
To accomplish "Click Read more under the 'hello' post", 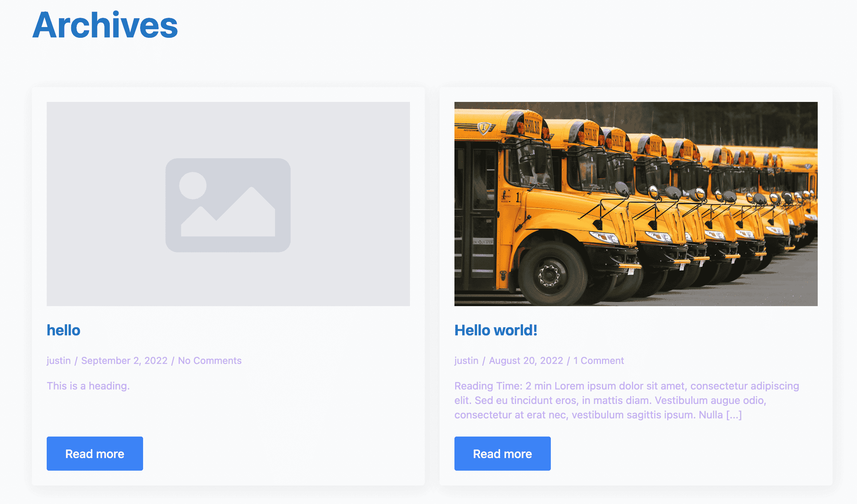I will pyautogui.click(x=95, y=454).
